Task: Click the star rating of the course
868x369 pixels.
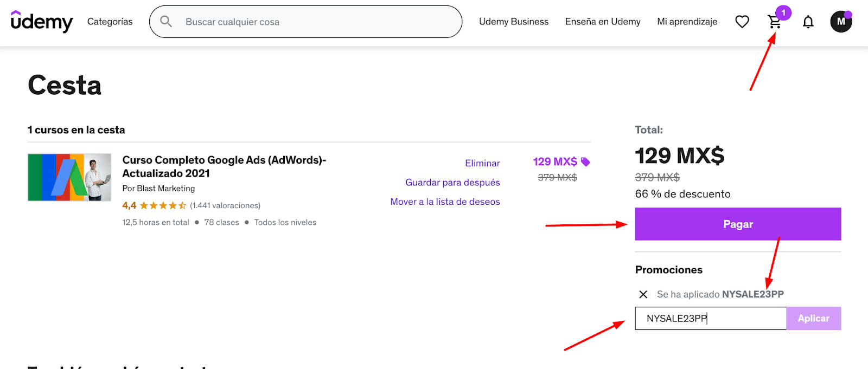Action: point(163,205)
